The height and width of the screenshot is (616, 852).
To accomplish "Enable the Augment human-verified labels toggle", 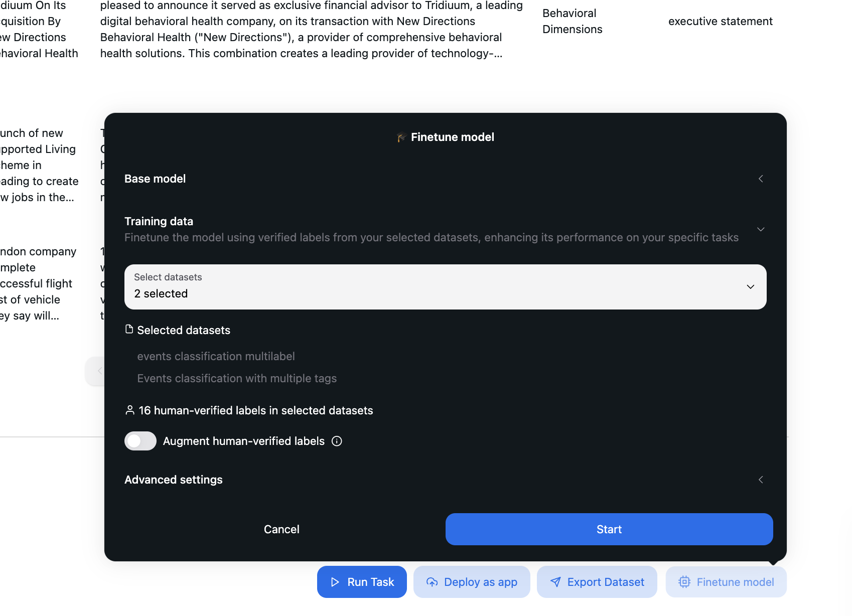I will click(x=140, y=441).
